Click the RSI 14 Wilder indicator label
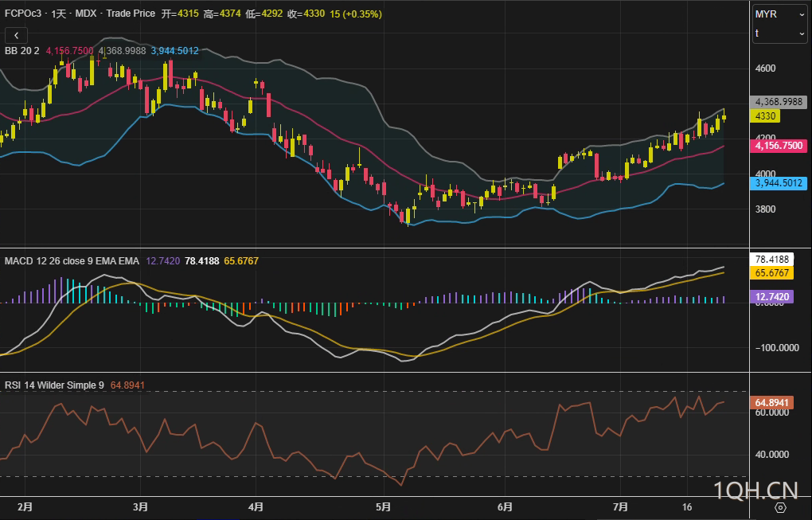 click(54, 385)
